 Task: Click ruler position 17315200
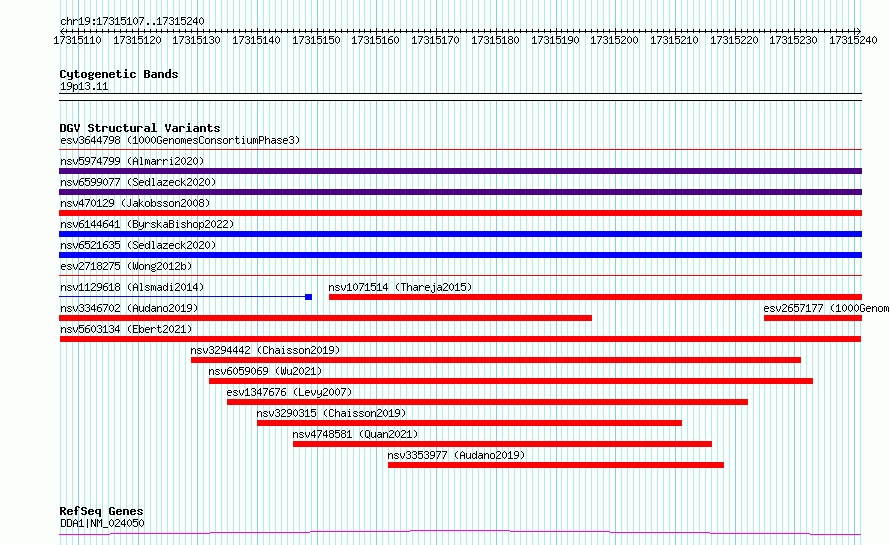tap(614, 40)
